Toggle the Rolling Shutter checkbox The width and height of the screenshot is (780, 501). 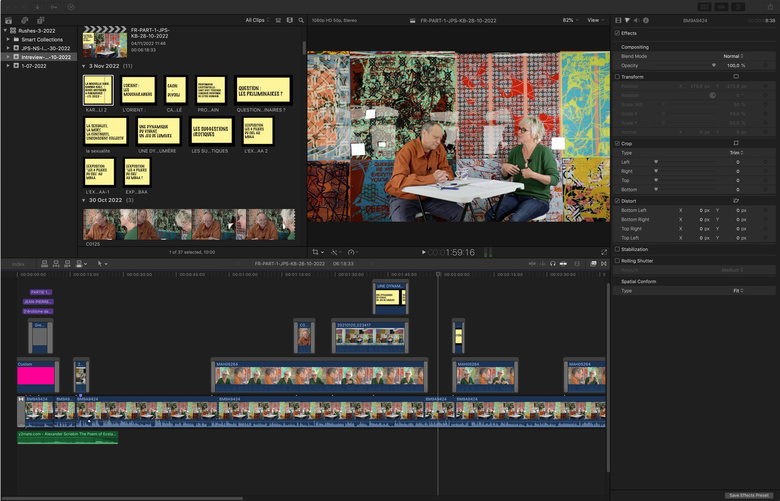click(x=618, y=261)
